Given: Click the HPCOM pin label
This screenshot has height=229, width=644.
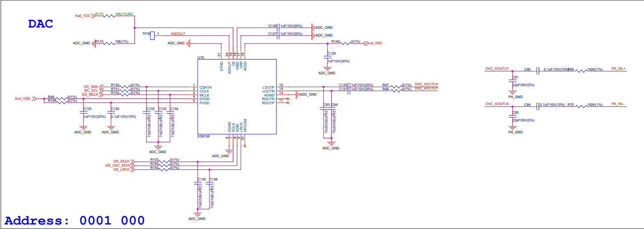Looking at the screenshot, I should (245, 126).
